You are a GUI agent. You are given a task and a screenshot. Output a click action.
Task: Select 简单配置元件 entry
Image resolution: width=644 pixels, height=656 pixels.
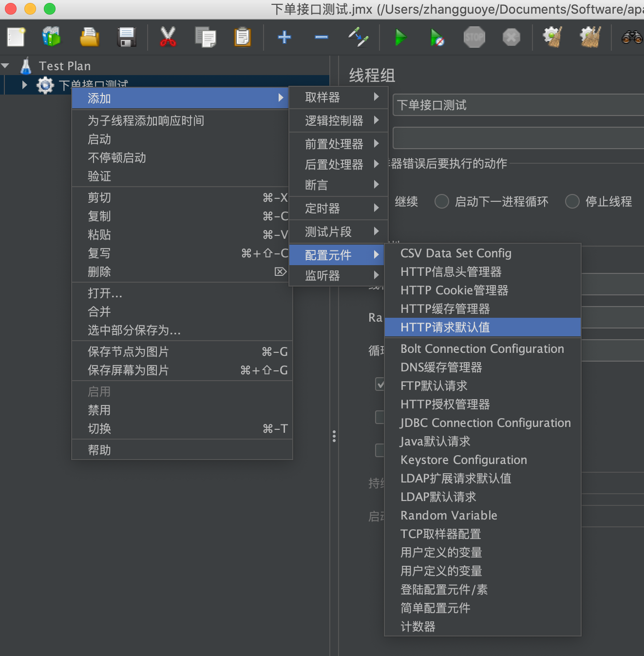point(483,608)
